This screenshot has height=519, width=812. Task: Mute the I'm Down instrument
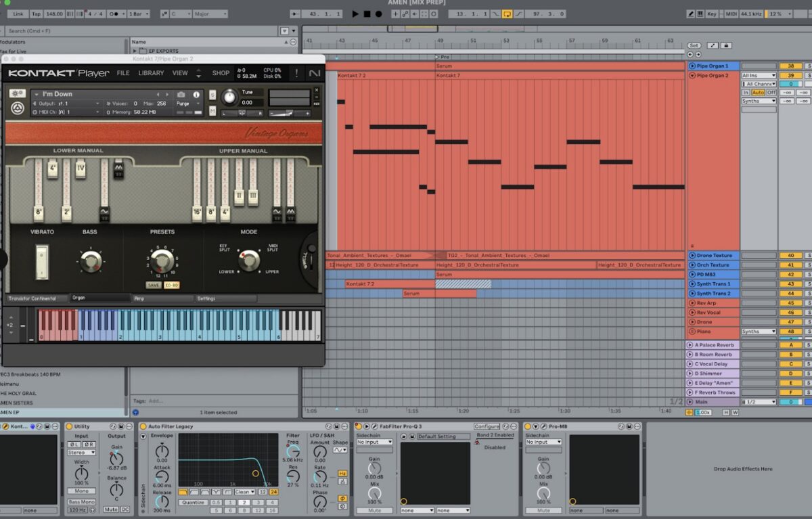(212, 110)
